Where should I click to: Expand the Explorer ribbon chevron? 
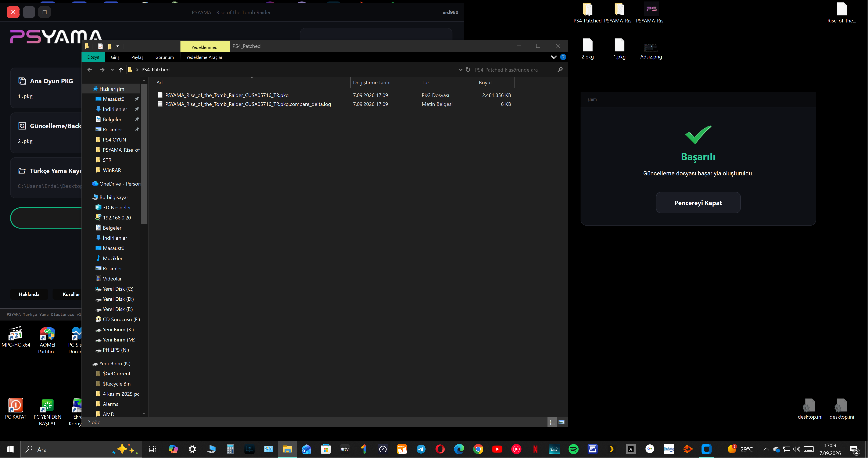click(x=554, y=57)
